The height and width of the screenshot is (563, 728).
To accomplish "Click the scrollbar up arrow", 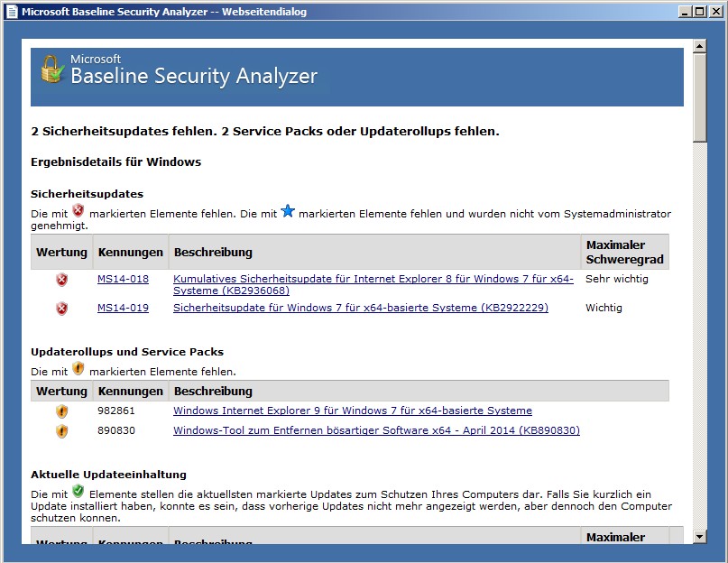I will tap(699, 47).
